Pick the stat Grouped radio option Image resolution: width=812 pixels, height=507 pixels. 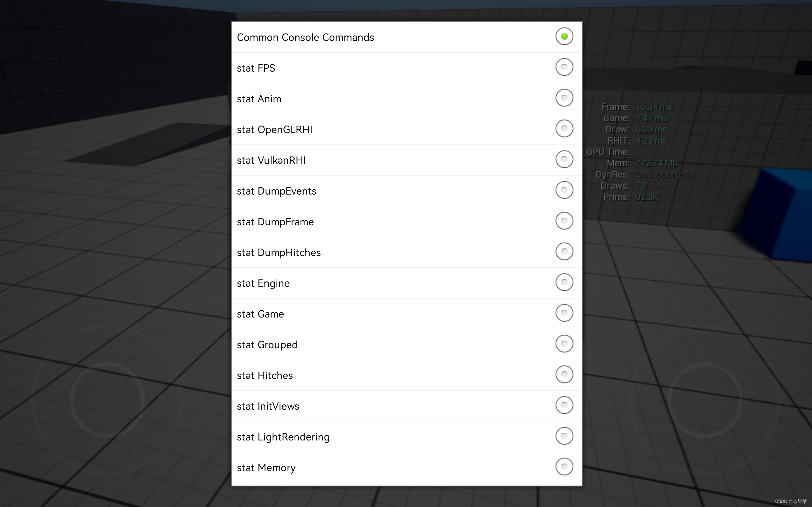tap(564, 344)
